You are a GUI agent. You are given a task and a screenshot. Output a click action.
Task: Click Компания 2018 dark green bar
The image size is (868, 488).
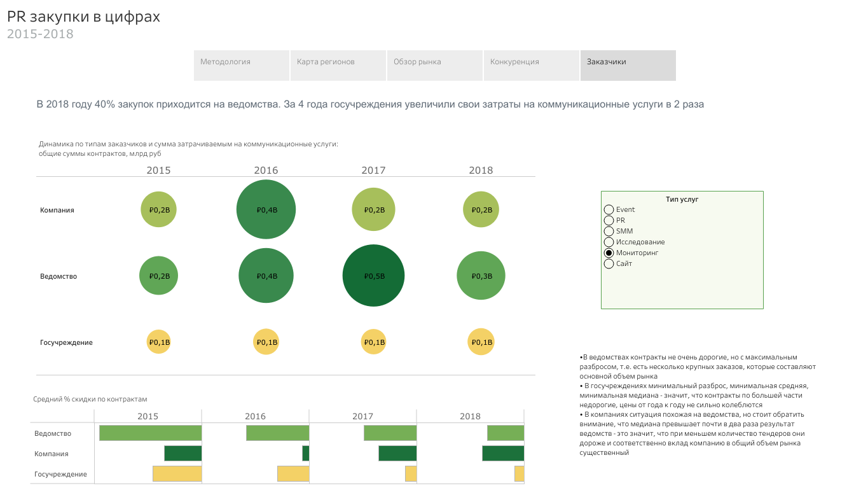coord(503,453)
